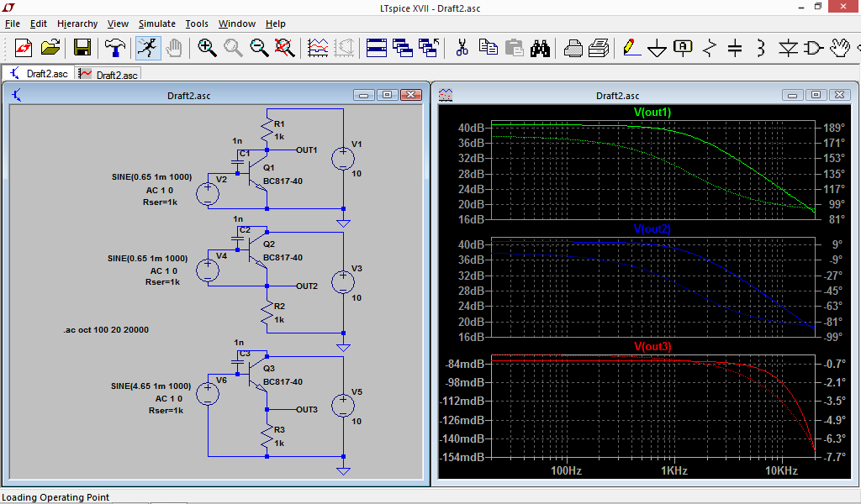The image size is (861, 504).
Task: Select the Label Net tool
Action: 683,48
